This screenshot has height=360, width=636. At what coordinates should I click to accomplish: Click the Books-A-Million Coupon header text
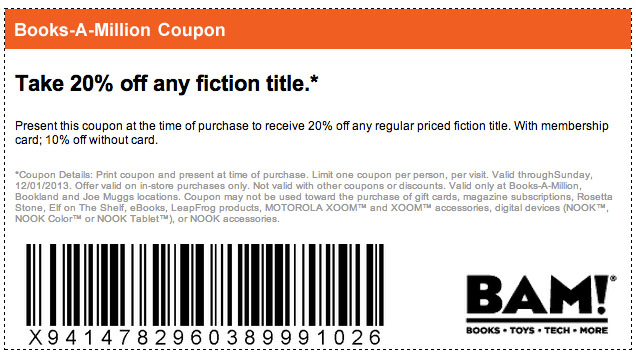(x=120, y=30)
